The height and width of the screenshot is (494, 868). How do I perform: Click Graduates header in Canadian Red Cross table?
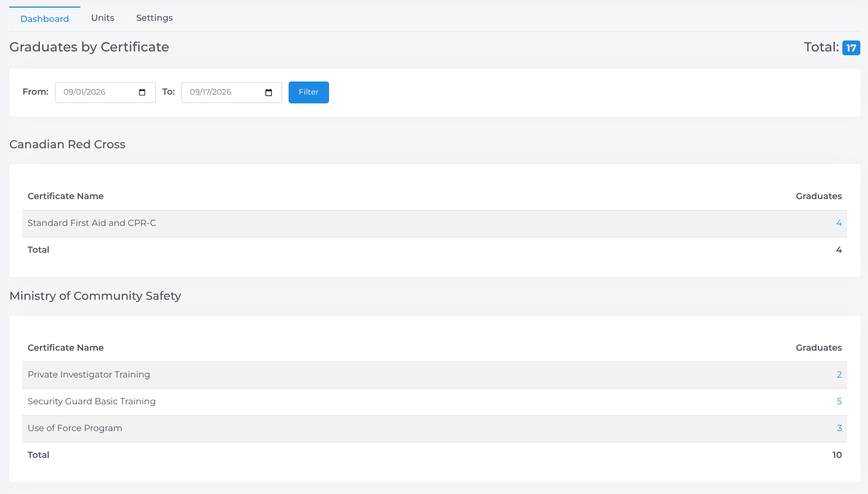(819, 196)
